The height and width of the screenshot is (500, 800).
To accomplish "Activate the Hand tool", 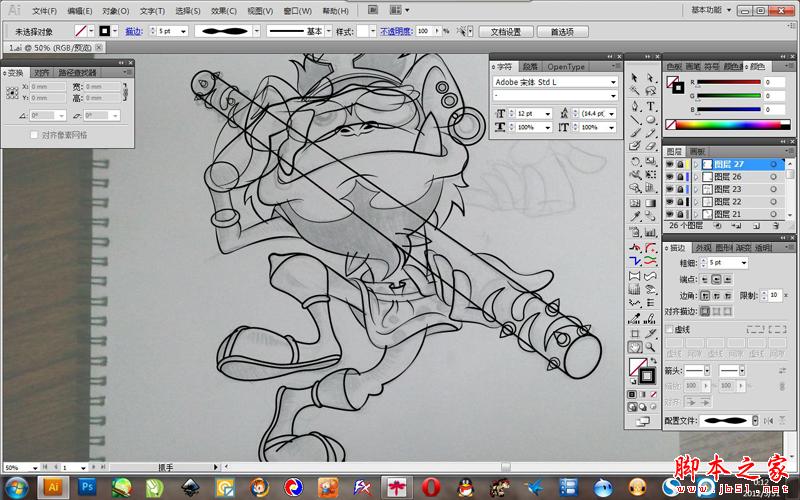I will (635, 347).
